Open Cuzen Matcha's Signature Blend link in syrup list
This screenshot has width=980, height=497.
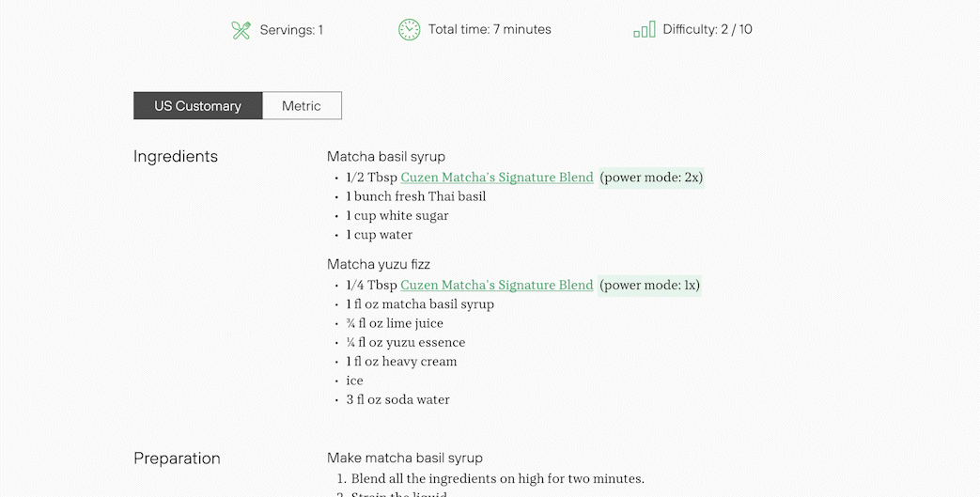coord(497,178)
